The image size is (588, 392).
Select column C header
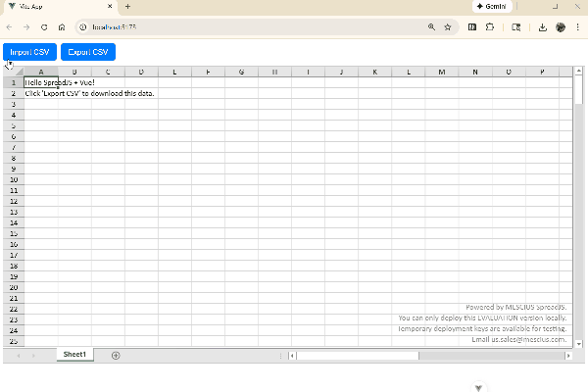click(108, 72)
